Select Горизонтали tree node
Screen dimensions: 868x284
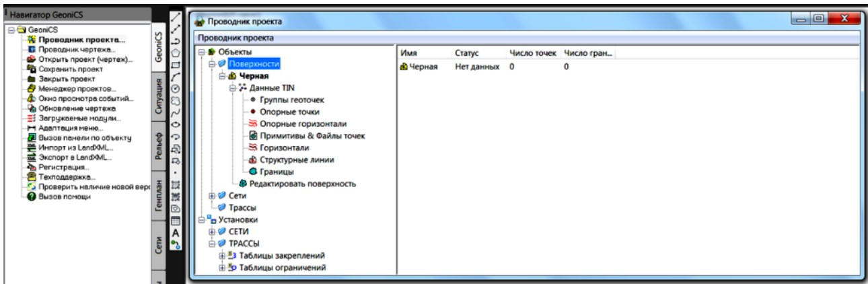coord(285,148)
